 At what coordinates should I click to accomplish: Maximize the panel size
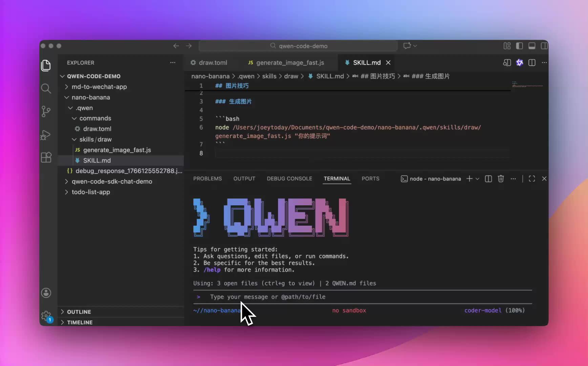[x=532, y=179]
